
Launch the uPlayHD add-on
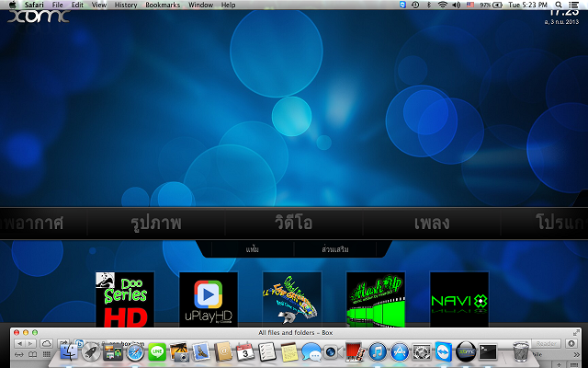[209, 300]
